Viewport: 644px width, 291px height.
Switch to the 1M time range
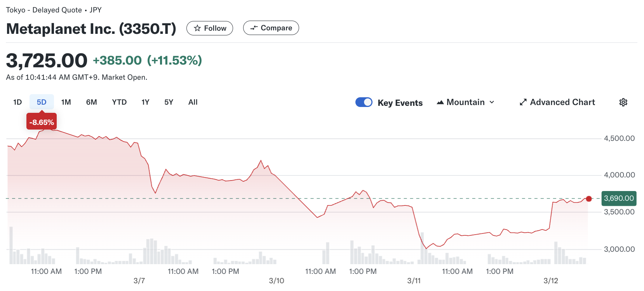[66, 102]
